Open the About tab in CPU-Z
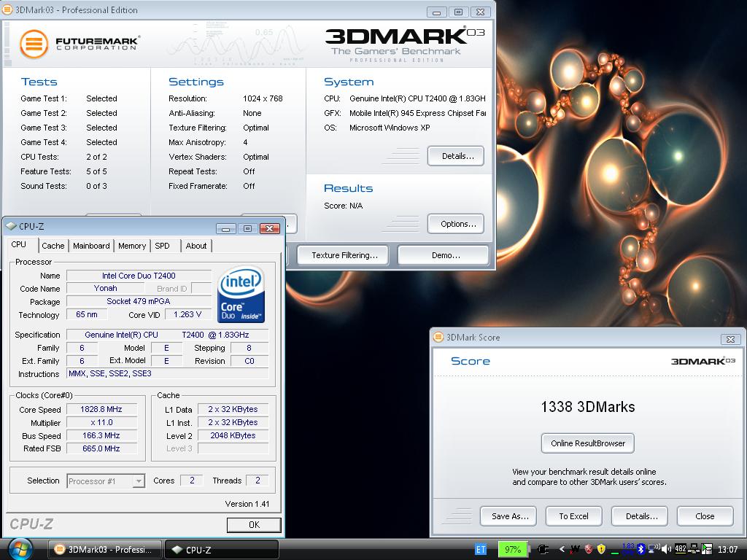Screen dimensions: 747x560 click(x=196, y=246)
